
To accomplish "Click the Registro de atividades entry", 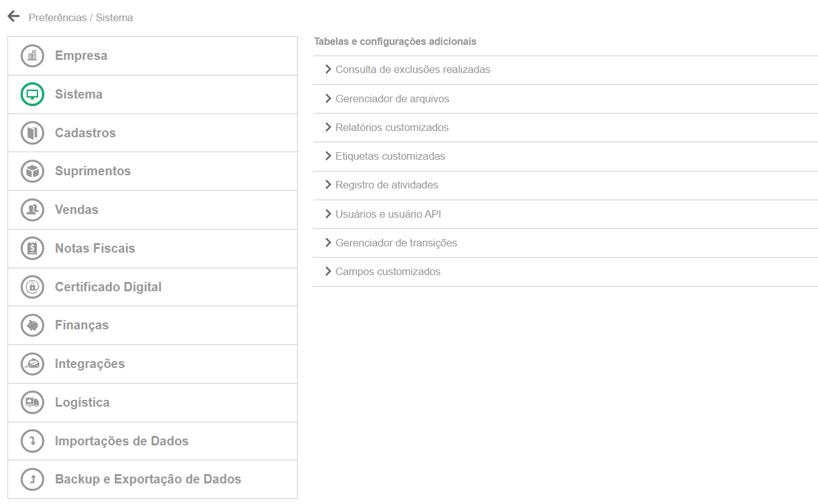I will (x=387, y=185).
